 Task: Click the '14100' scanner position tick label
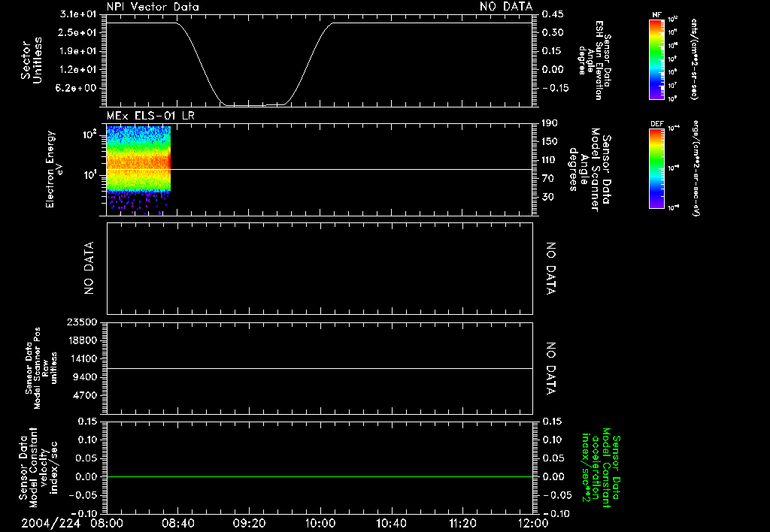coord(84,358)
